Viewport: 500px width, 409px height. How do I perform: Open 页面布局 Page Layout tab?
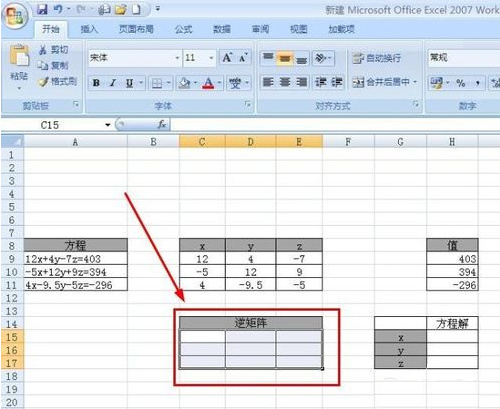click(x=136, y=29)
